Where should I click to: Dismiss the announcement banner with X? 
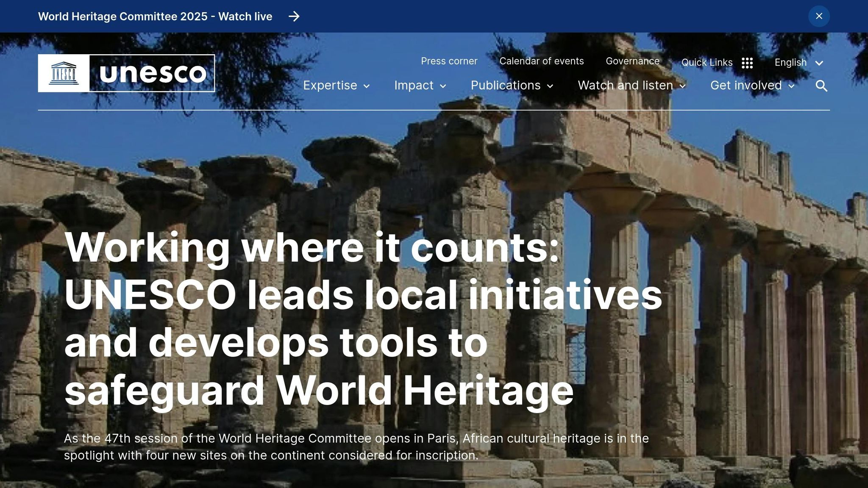pos(819,16)
